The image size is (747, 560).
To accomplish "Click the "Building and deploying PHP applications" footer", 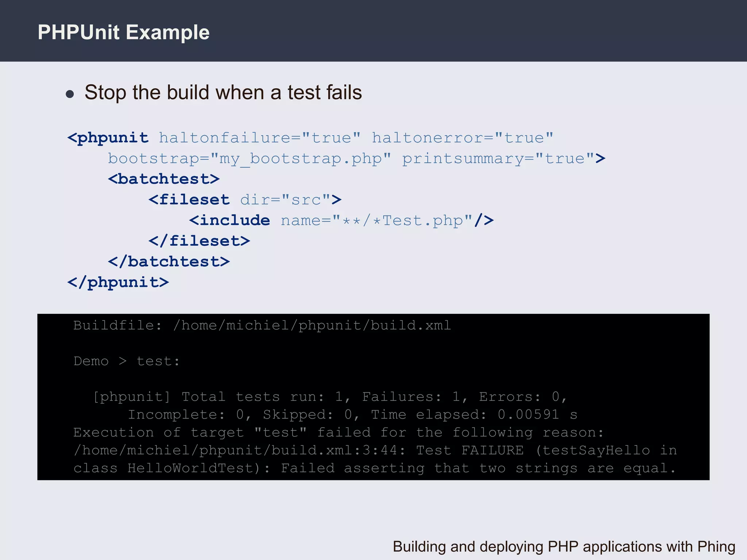I will tap(564, 547).
